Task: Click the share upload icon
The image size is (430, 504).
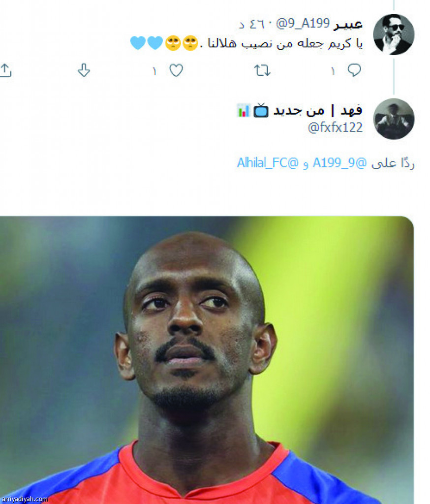Action: [x=5, y=70]
